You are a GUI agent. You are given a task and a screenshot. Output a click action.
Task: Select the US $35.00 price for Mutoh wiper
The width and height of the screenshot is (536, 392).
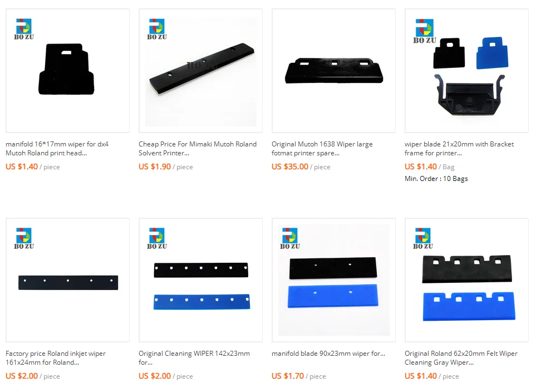(x=290, y=166)
